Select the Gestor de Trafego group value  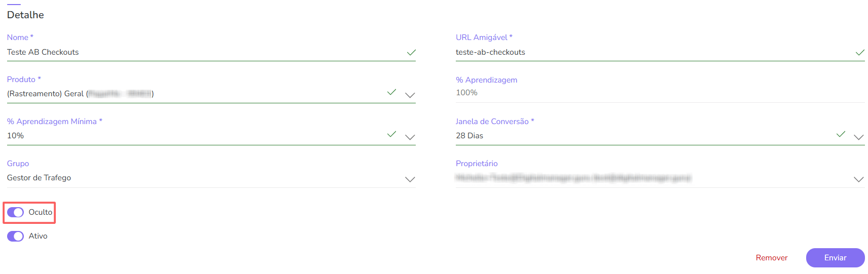pyautogui.click(x=39, y=178)
